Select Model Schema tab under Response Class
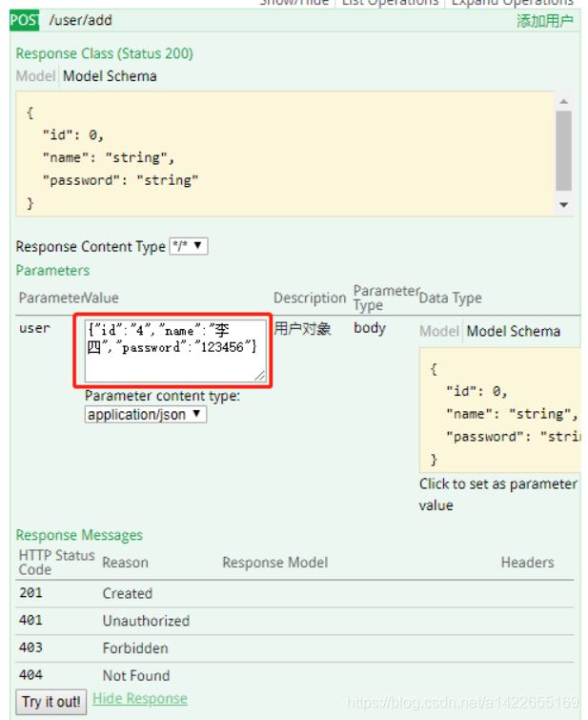Screen dimensions: 588x720 pyautogui.click(x=110, y=76)
